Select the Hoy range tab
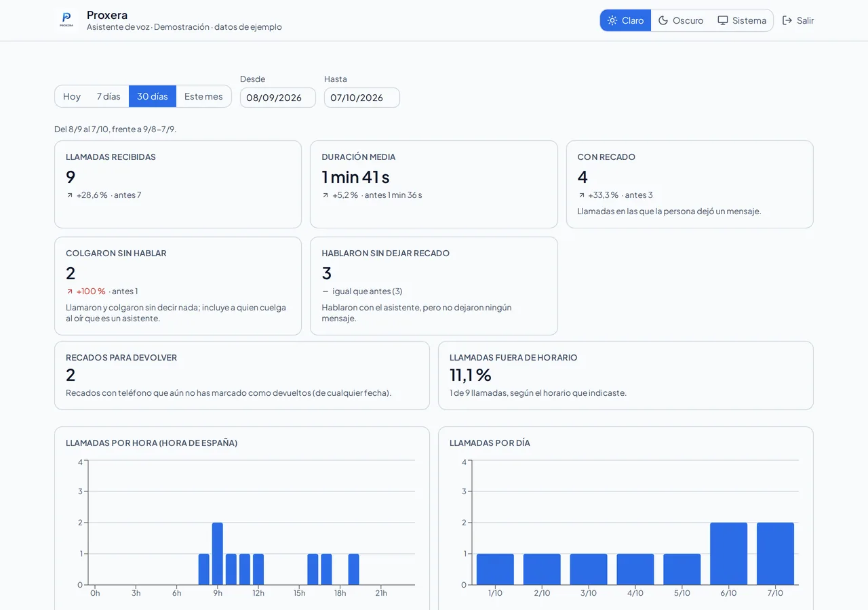The width and height of the screenshot is (868, 610). 72,96
